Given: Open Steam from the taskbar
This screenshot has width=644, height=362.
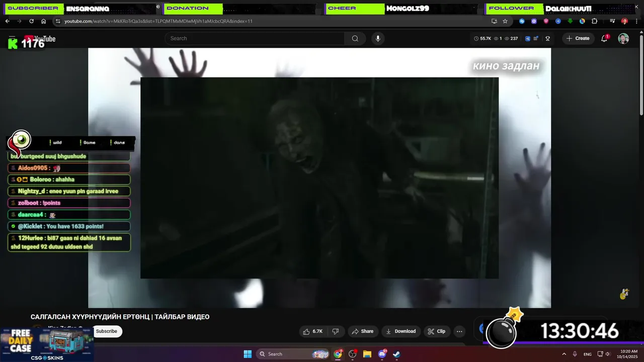Looking at the screenshot, I should [396, 354].
